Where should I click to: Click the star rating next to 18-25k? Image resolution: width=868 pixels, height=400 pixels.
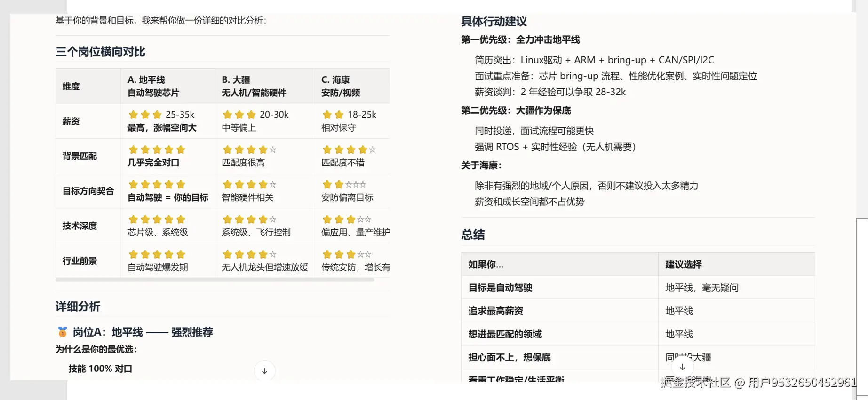333,115
